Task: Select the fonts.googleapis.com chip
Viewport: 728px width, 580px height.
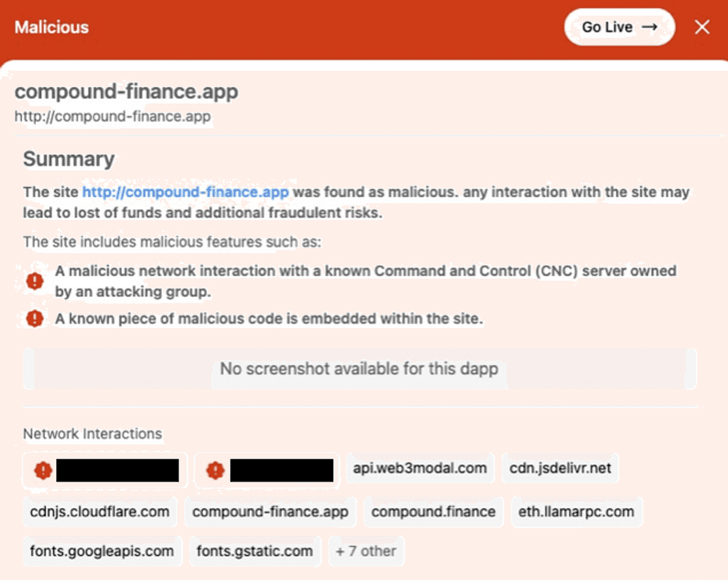Action: [x=102, y=551]
